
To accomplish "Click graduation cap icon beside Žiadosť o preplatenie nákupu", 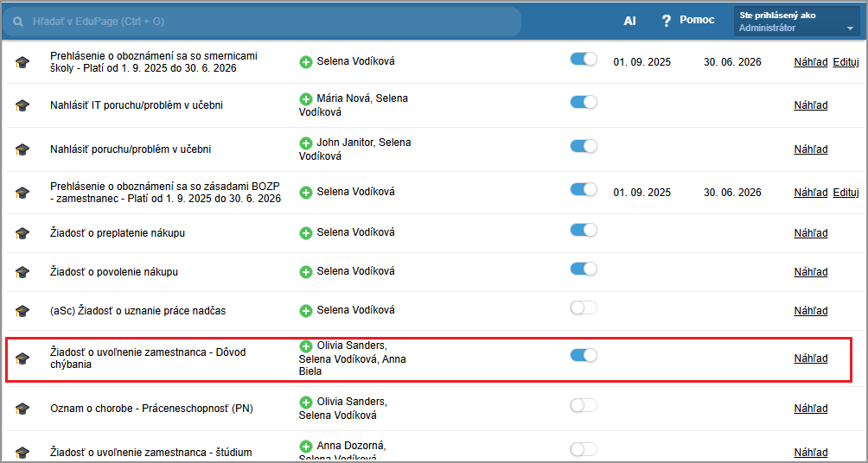I will click(x=22, y=233).
